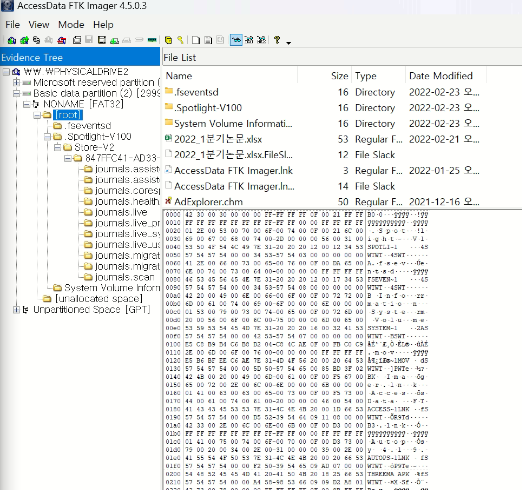Collapse the Store-V2 tree node
The height and width of the screenshot is (490, 522).
(x=57, y=147)
